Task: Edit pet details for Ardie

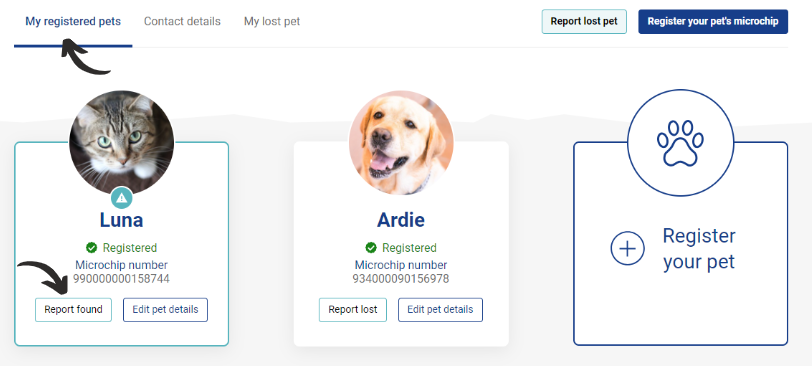Action: 440,310
